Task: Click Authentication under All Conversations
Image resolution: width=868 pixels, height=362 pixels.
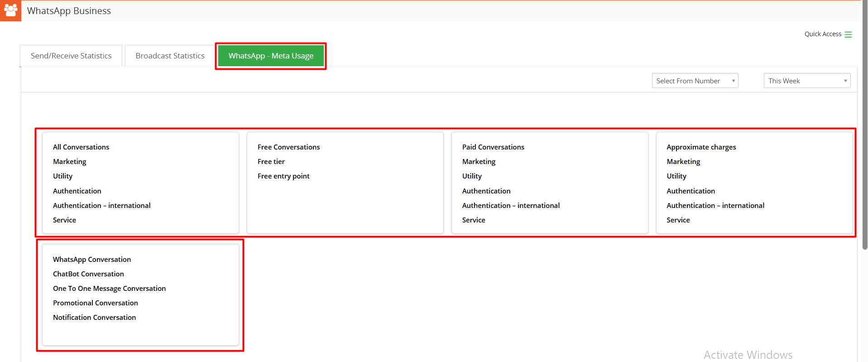Action: tap(77, 191)
